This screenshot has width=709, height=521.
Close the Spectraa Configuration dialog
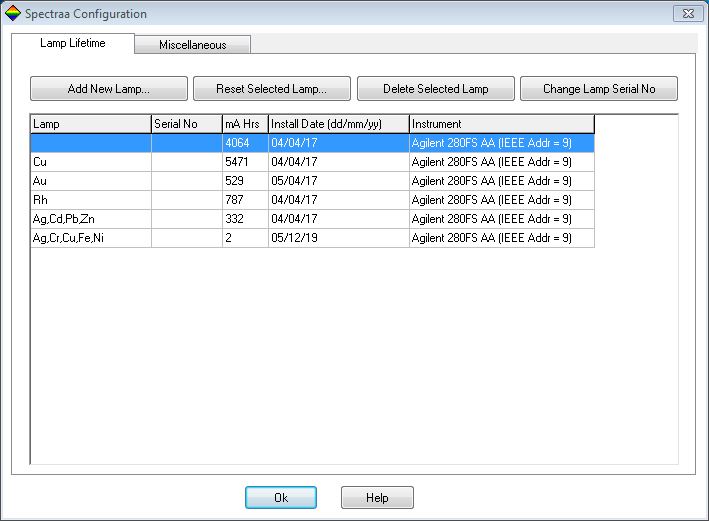(x=687, y=14)
